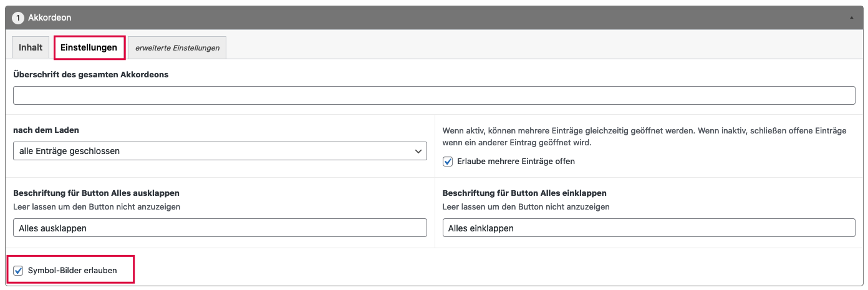
Task: Click the chevron arrow of the nach dem Laden select
Action: pyautogui.click(x=418, y=151)
